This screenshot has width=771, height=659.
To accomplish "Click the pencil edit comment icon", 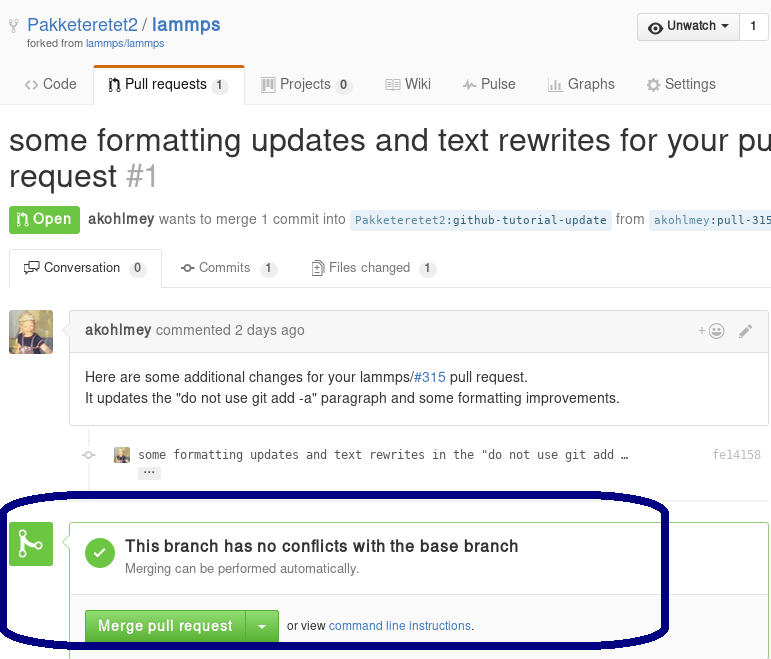I will (x=745, y=331).
